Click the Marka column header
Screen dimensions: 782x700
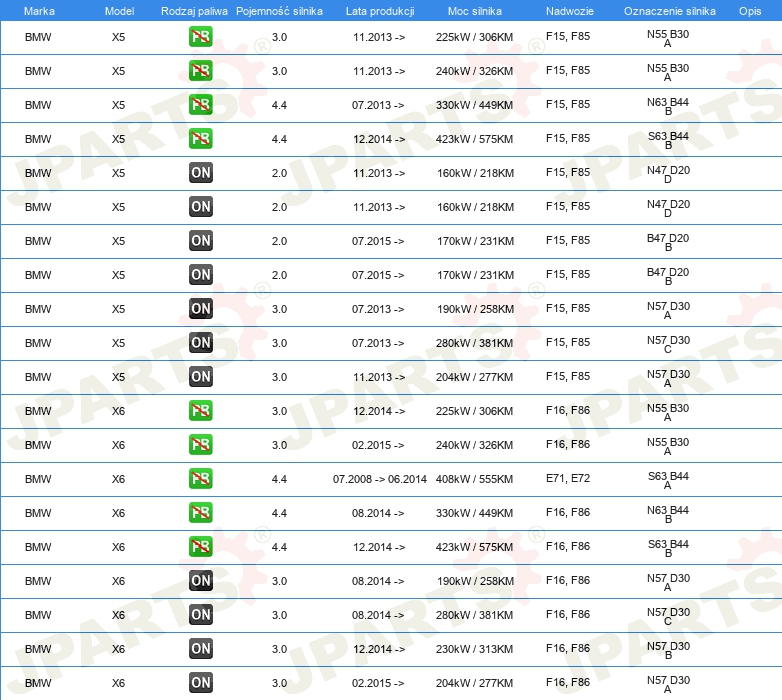click(38, 11)
